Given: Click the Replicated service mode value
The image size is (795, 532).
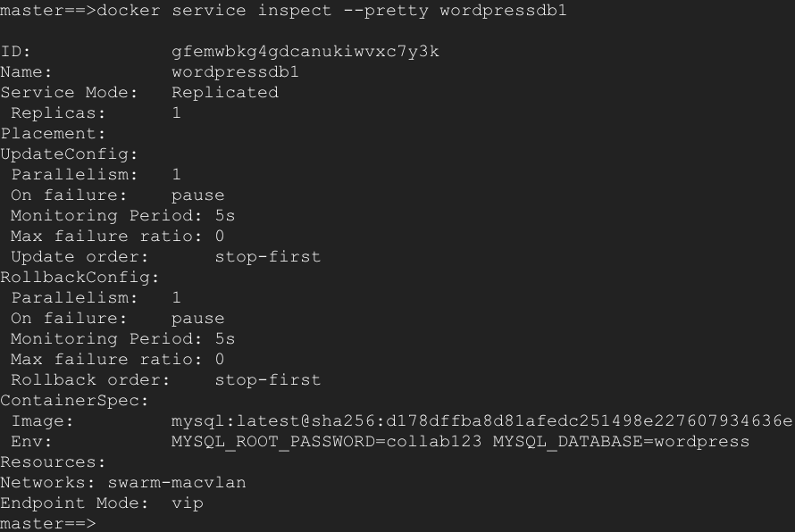Looking at the screenshot, I should click(x=225, y=93).
